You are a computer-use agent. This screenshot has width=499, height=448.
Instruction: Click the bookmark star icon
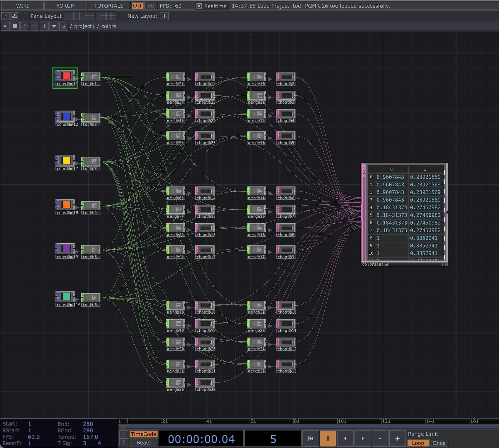click(54, 26)
